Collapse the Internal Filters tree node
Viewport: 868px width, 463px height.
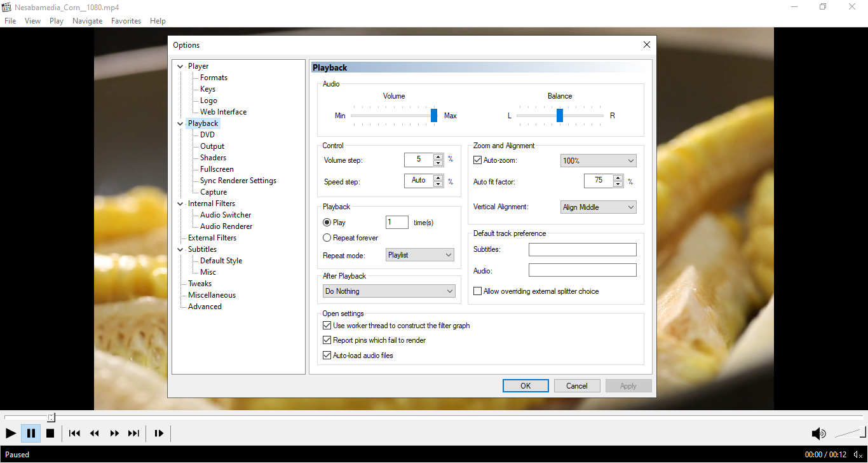[180, 204]
